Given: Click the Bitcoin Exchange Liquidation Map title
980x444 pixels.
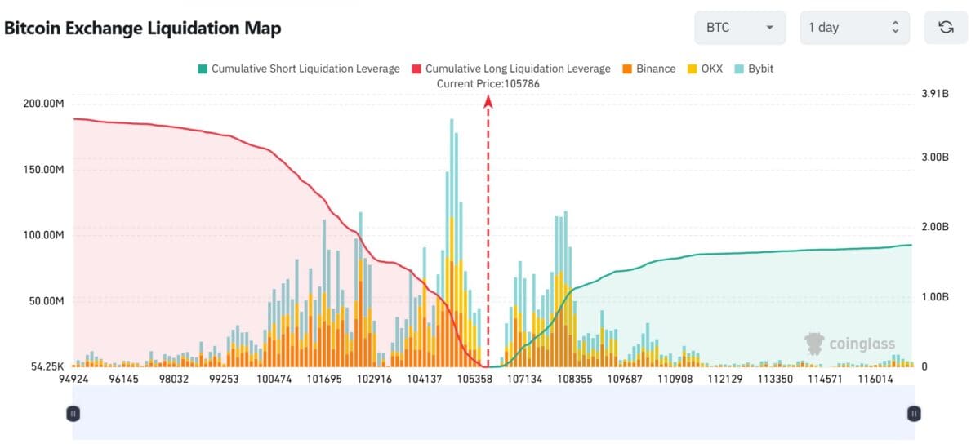Looking at the screenshot, I should [143, 28].
